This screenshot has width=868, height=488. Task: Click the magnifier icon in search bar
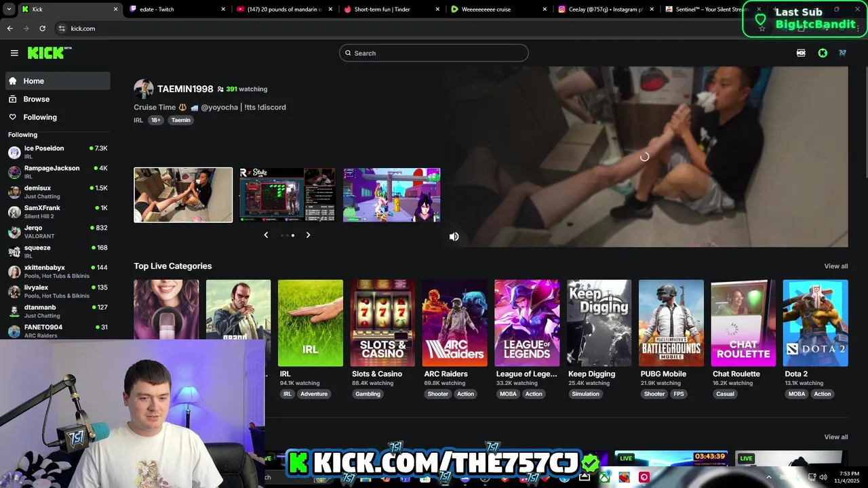pyautogui.click(x=349, y=53)
